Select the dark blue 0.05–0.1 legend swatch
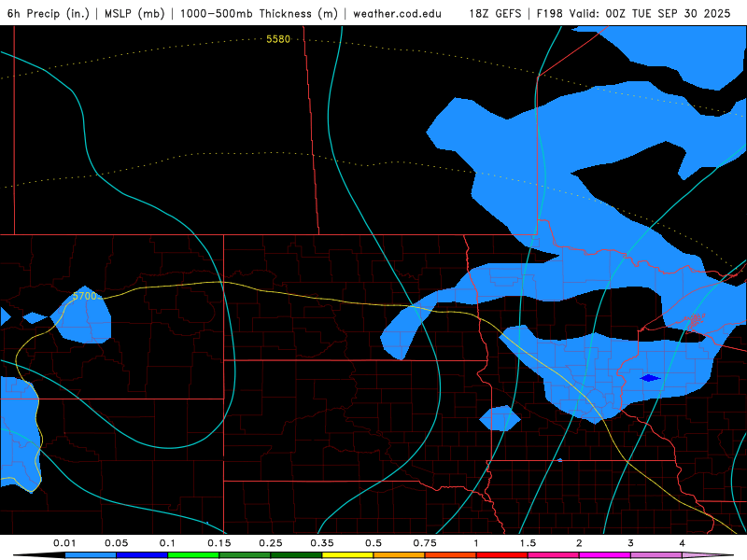The height and width of the screenshot is (560, 747). pyautogui.click(x=142, y=555)
